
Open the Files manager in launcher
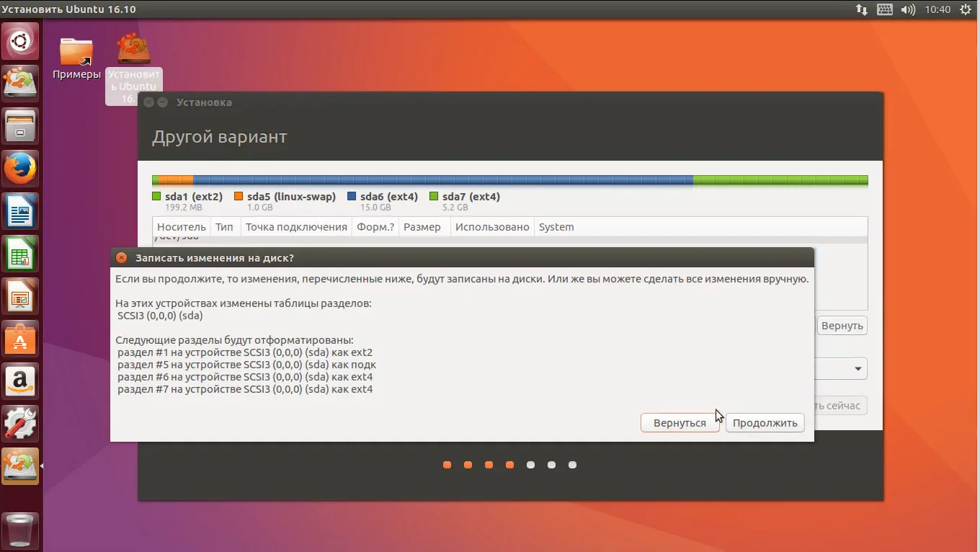pyautogui.click(x=20, y=126)
